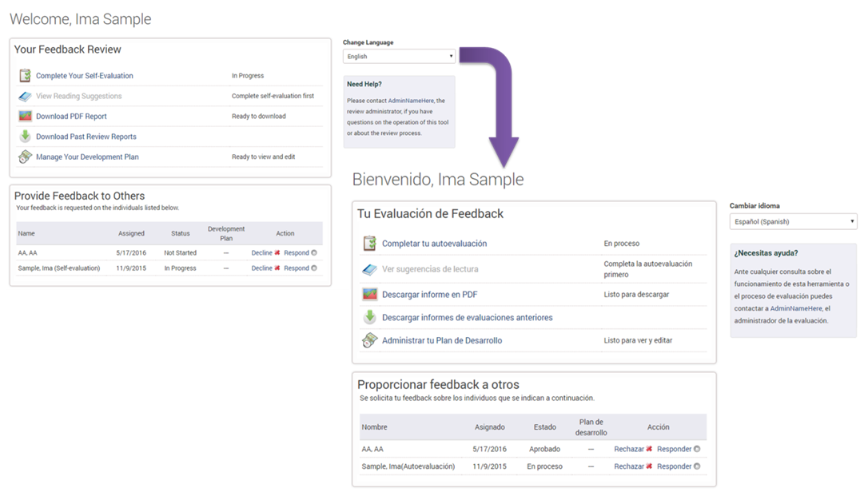868x492 pixels.
Task: Open Ver sugerencias de lectura link
Action: [430, 269]
